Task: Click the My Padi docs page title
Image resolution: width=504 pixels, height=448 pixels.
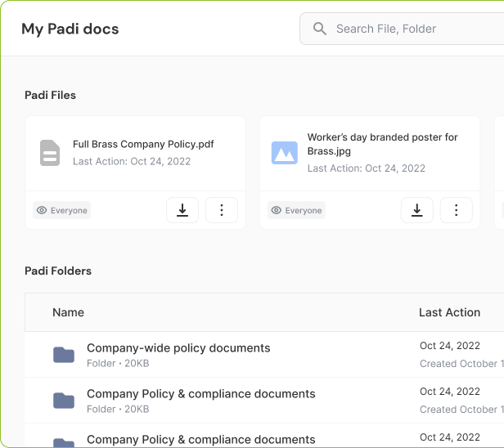Action: [70, 29]
